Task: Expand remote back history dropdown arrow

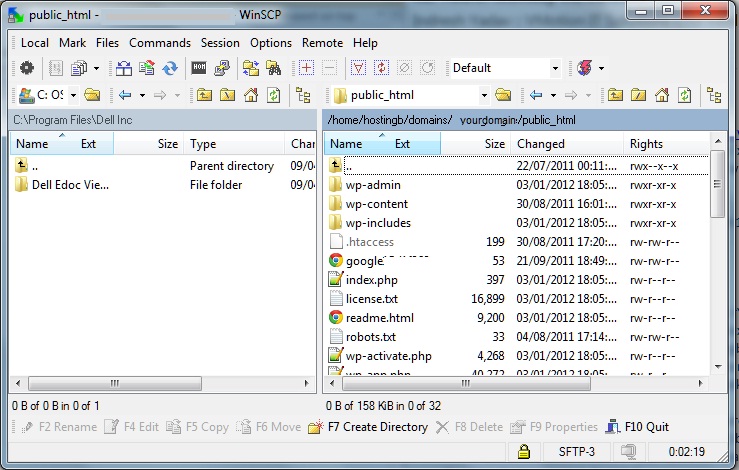Action: coord(553,95)
